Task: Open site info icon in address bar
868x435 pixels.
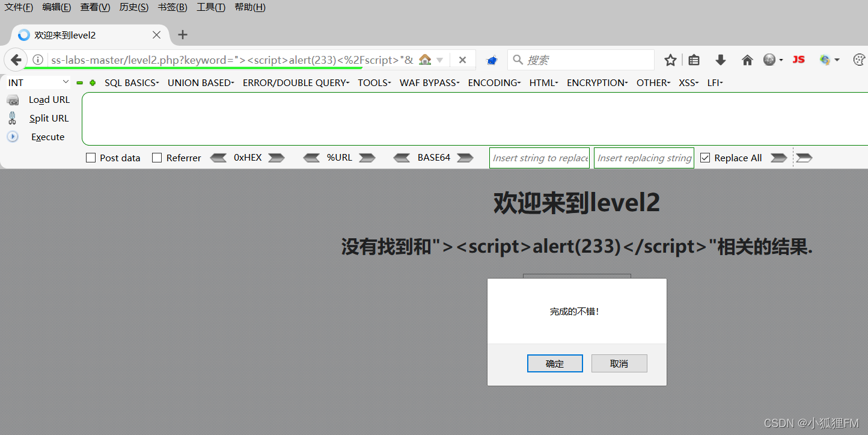Action: 38,60
